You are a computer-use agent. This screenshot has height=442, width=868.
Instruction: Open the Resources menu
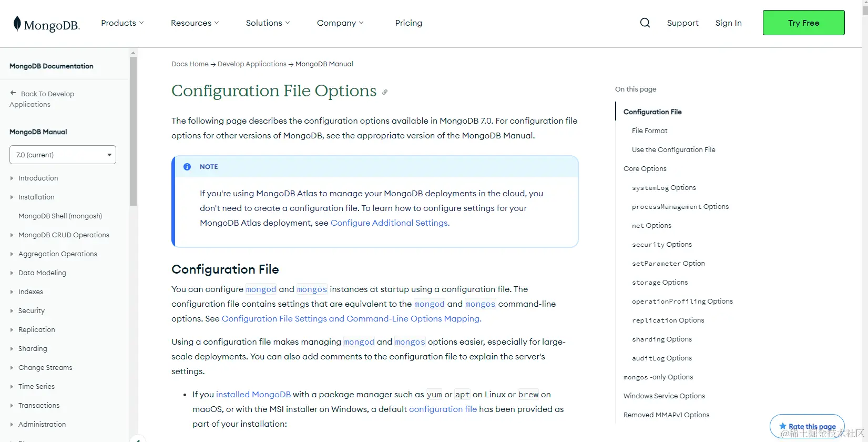195,23
